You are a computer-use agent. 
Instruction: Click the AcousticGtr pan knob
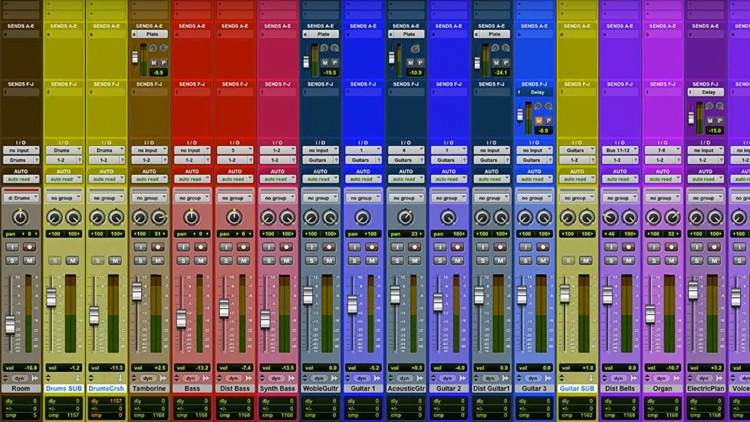pyautogui.click(x=406, y=218)
